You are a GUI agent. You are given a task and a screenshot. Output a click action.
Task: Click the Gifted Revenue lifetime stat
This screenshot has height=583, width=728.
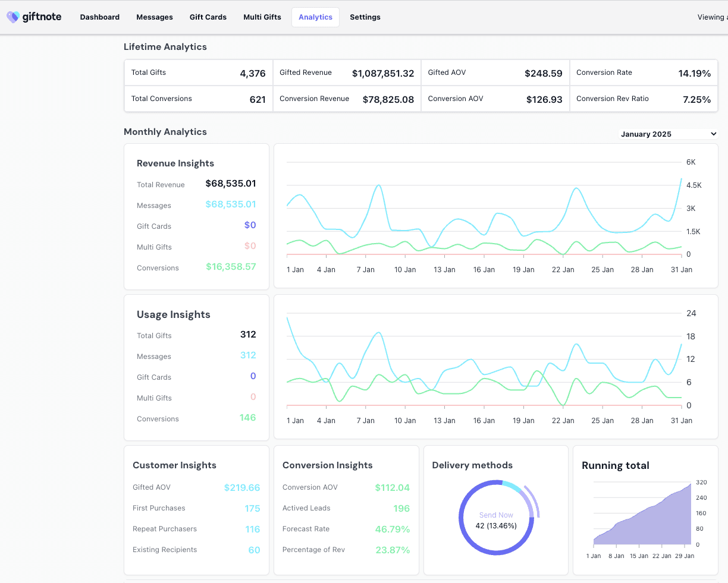[347, 73]
